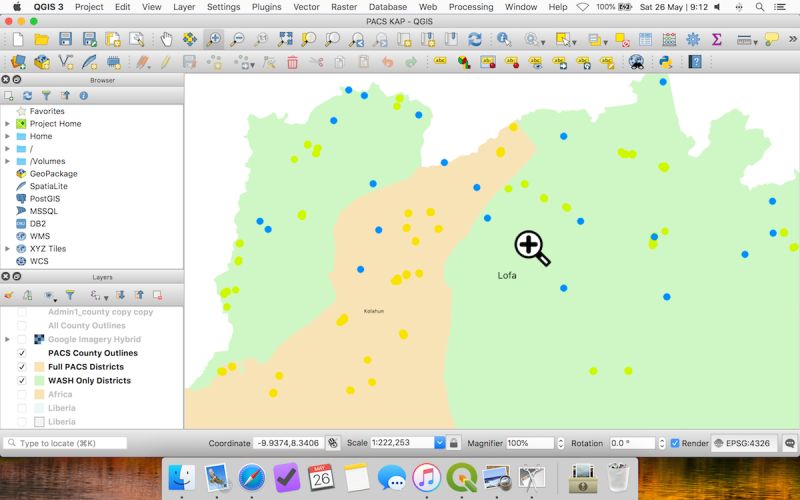This screenshot has width=800, height=500.
Task: Toggle PACS County Outlines layer visibility
Action: pos(21,353)
